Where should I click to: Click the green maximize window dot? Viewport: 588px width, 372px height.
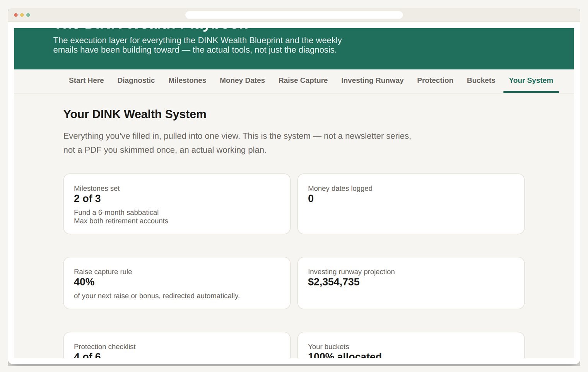(28, 15)
